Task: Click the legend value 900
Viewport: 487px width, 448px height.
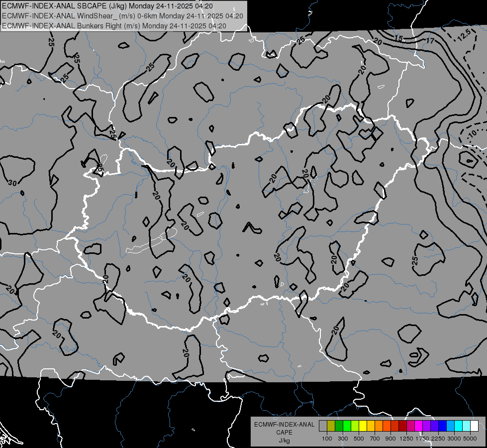Action: point(390,439)
